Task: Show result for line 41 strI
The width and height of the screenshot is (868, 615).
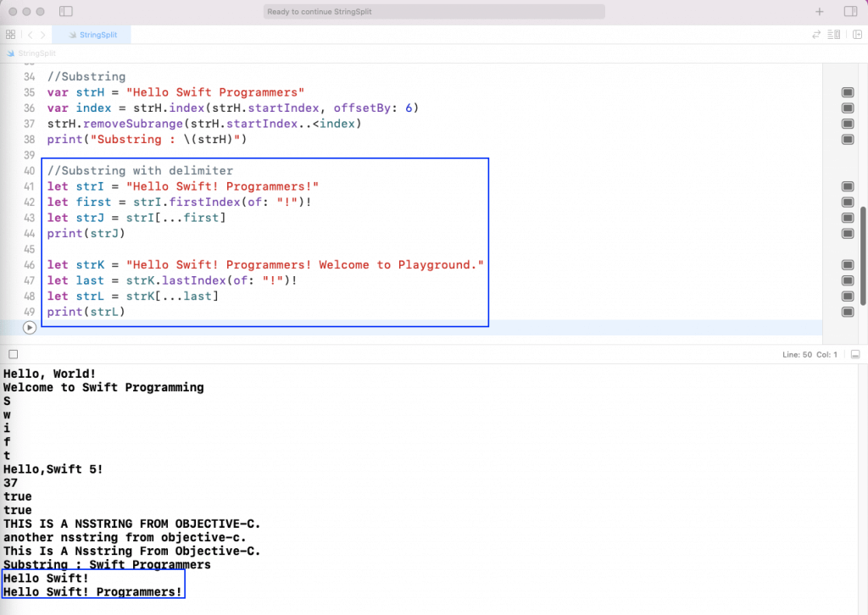Action: [847, 186]
